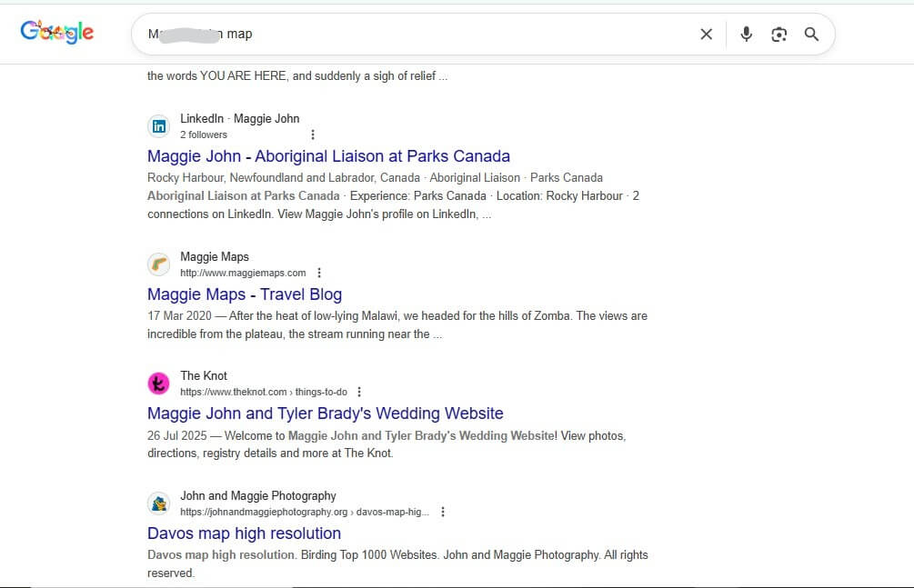
Task: Click the search query input field
Action: [x=409, y=35]
